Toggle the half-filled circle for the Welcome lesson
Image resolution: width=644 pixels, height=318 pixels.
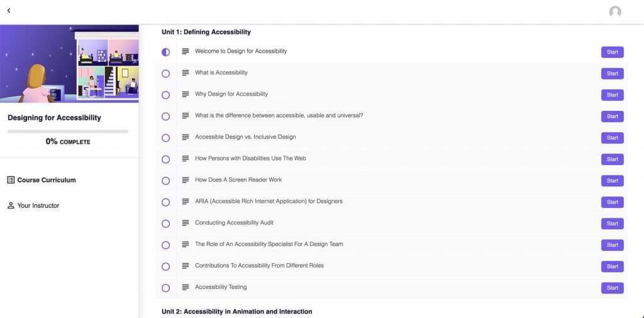click(x=165, y=52)
